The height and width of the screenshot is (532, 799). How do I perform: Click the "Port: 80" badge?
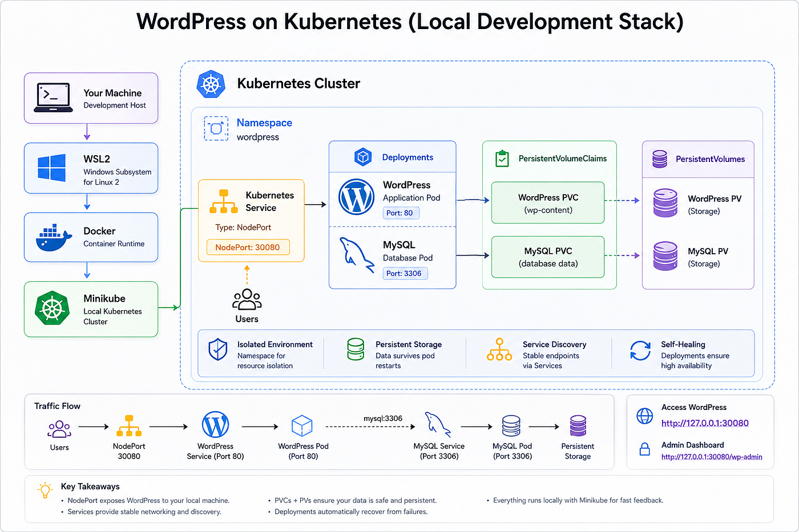[x=401, y=213]
